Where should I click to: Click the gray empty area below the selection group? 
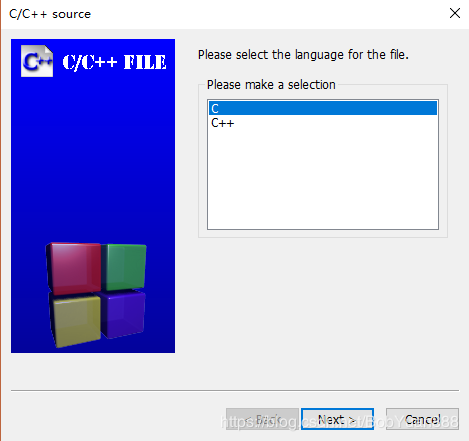[323, 310]
